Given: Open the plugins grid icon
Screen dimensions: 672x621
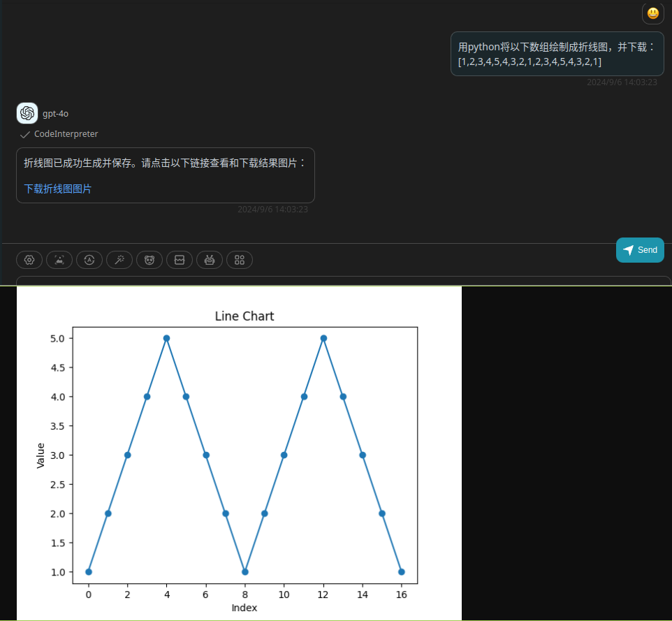Looking at the screenshot, I should [x=239, y=260].
